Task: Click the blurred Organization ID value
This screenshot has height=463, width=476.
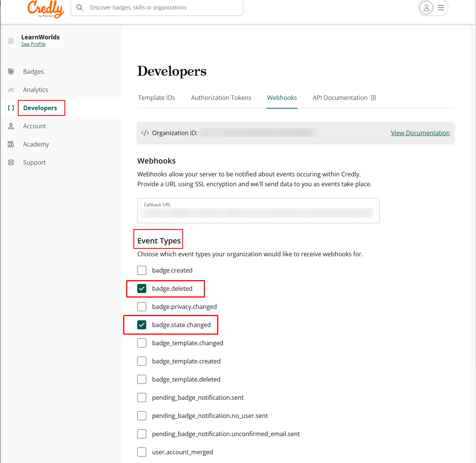Action: [259, 133]
